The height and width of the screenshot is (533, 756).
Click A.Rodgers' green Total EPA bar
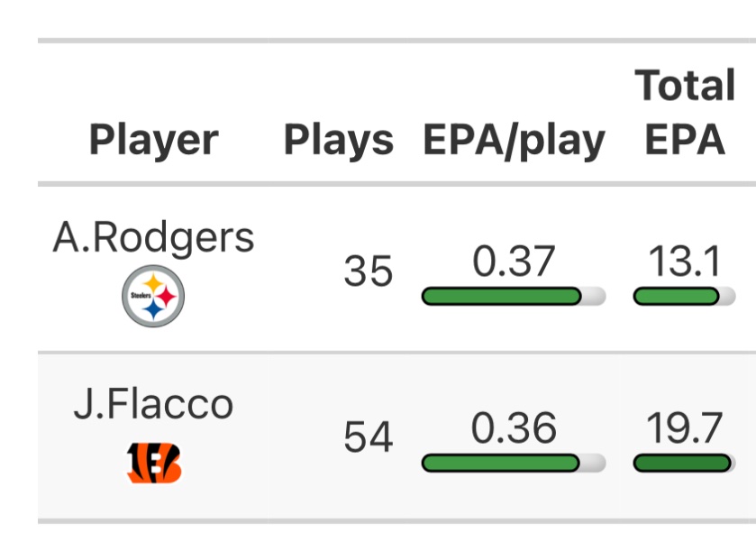676,296
